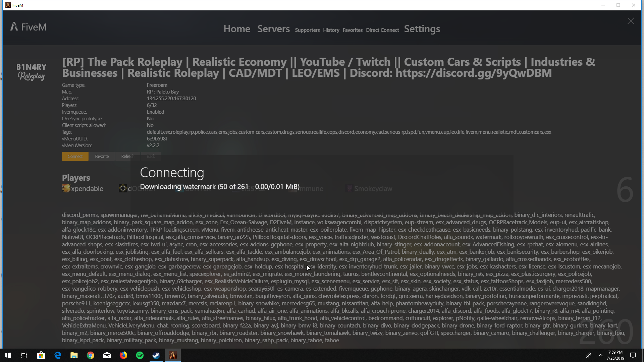The width and height of the screenshot is (644, 362).
Task: Click the Refresh button
Action: [x=127, y=157]
